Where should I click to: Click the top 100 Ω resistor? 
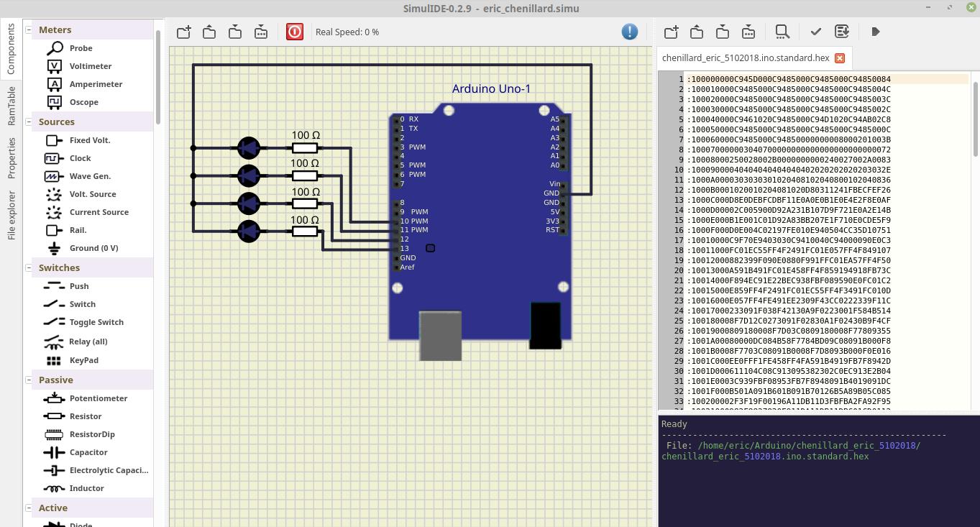point(305,148)
